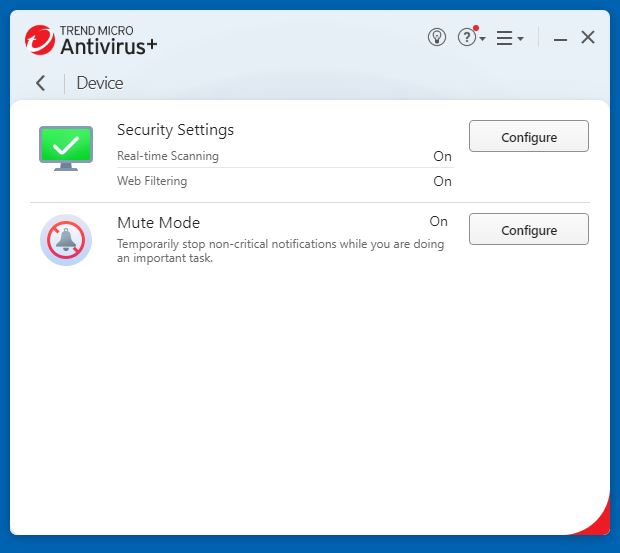This screenshot has height=553, width=620.
Task: Click the Real-time Scanning On status
Action: click(442, 156)
